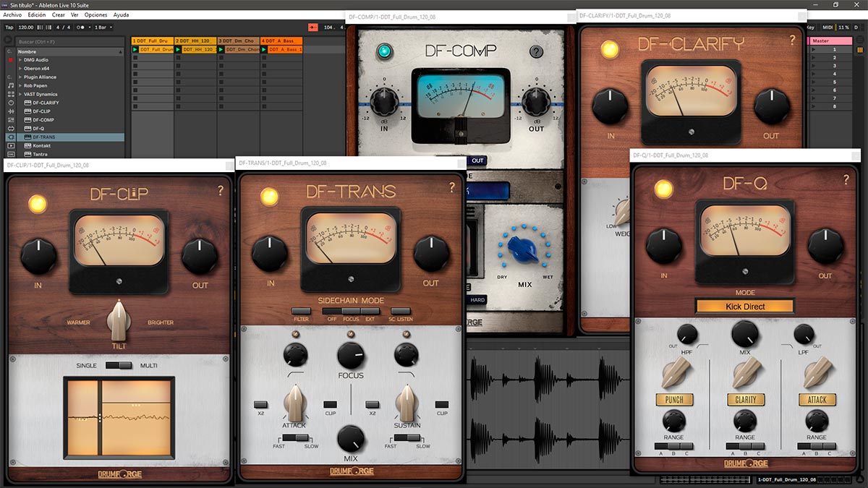
Task: Toggle DF-TRANS sidechain Filter switch
Action: [x=302, y=311]
